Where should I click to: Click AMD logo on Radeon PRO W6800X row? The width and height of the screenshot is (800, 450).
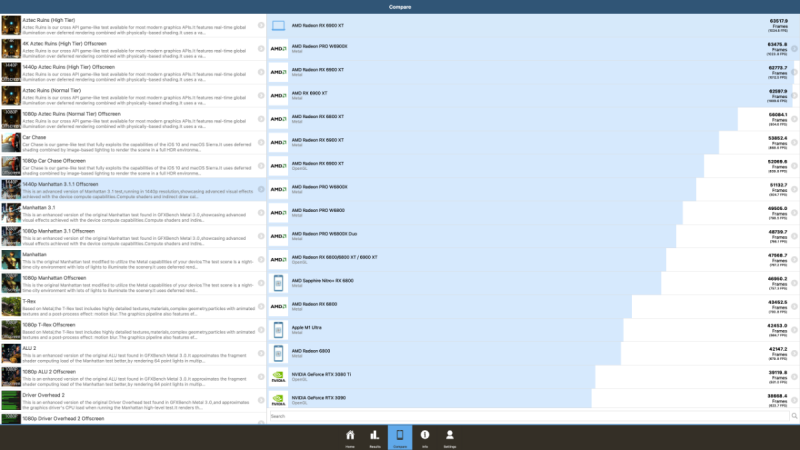(x=278, y=189)
